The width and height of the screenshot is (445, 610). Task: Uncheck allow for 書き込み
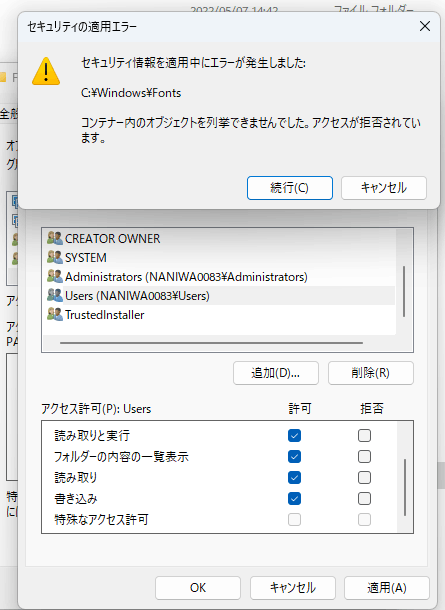294,498
